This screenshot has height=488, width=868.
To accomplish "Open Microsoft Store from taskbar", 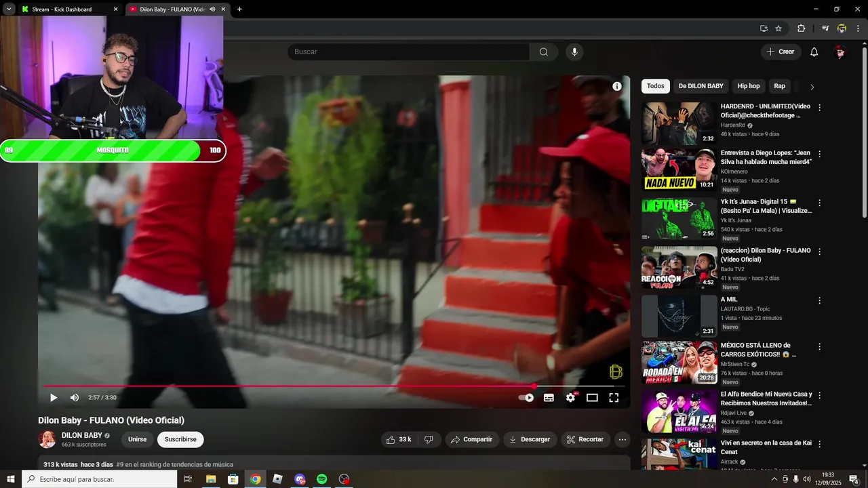I will coord(233,479).
